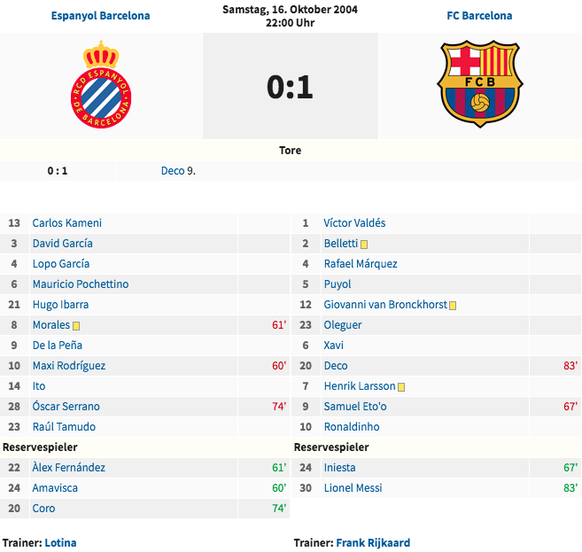Open the FC Barcelona team link
Screen dimensions: 582x552
[479, 16]
